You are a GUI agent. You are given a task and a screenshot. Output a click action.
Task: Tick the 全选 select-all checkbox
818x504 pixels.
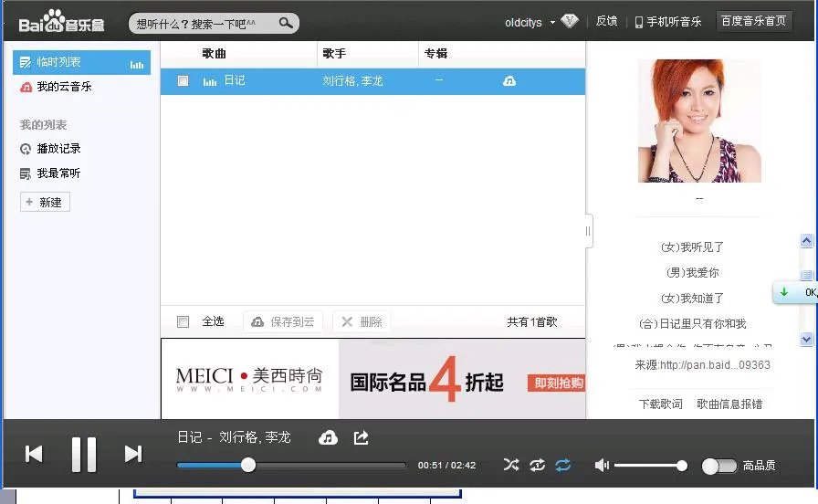[x=183, y=321]
